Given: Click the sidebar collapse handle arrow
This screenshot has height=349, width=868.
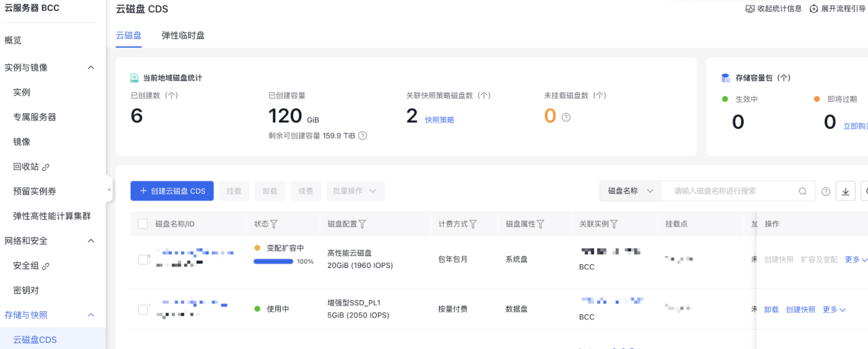Looking at the screenshot, I should [x=109, y=189].
